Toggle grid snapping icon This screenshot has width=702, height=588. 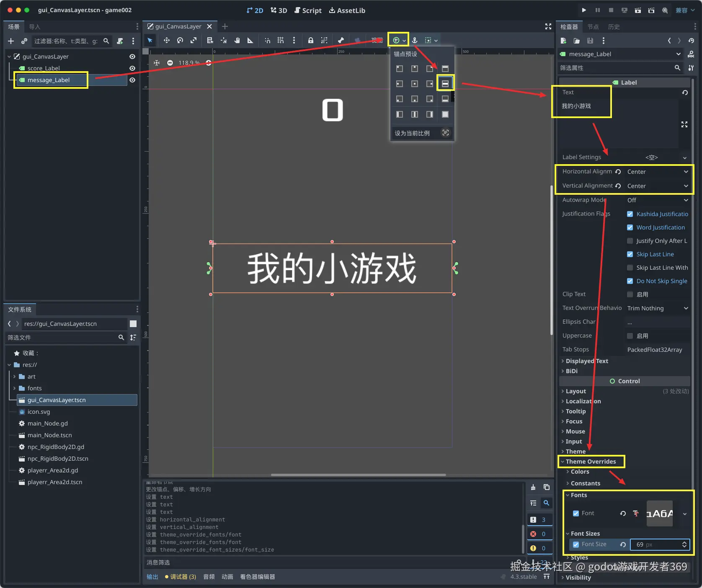point(281,40)
